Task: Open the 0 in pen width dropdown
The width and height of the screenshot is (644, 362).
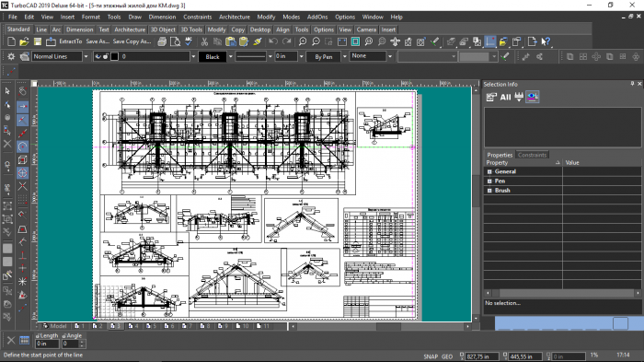Action: tap(301, 56)
